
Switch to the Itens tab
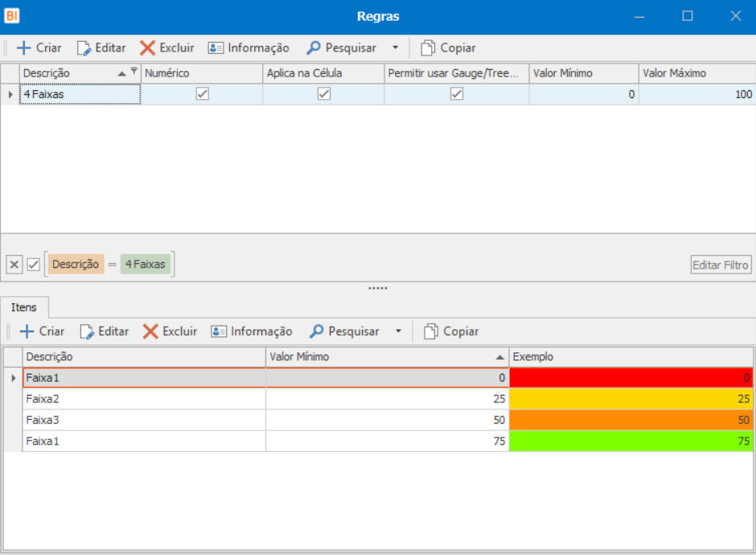tap(23, 307)
